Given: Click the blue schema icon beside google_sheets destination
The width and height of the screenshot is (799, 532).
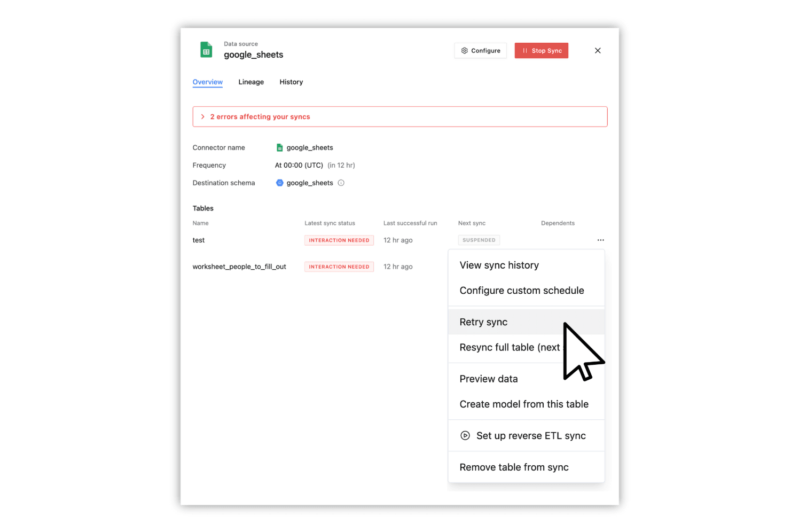Looking at the screenshot, I should [x=280, y=183].
